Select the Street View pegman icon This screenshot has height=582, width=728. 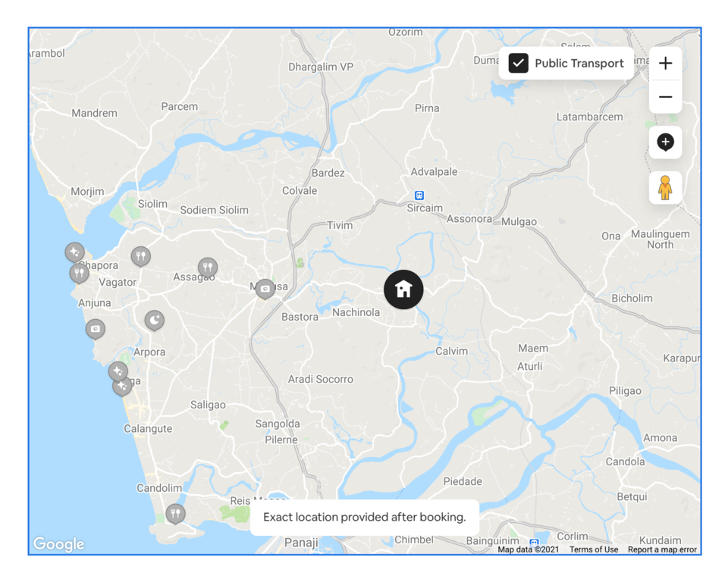[665, 187]
